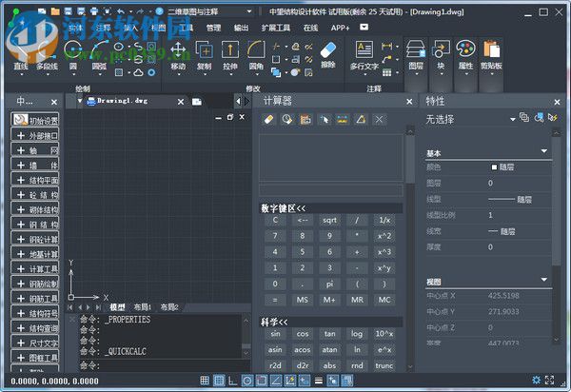Select the Stretch (拉伸) tool

click(x=230, y=56)
